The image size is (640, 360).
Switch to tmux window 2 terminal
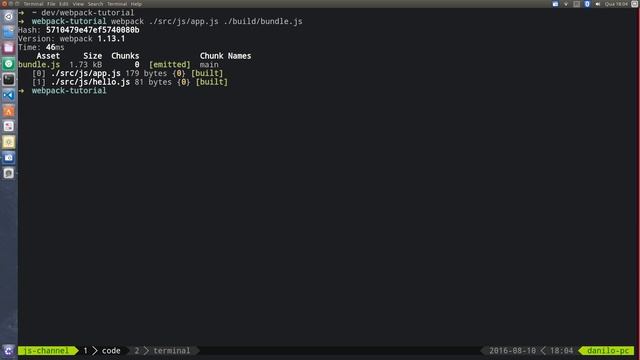[x=162, y=351]
